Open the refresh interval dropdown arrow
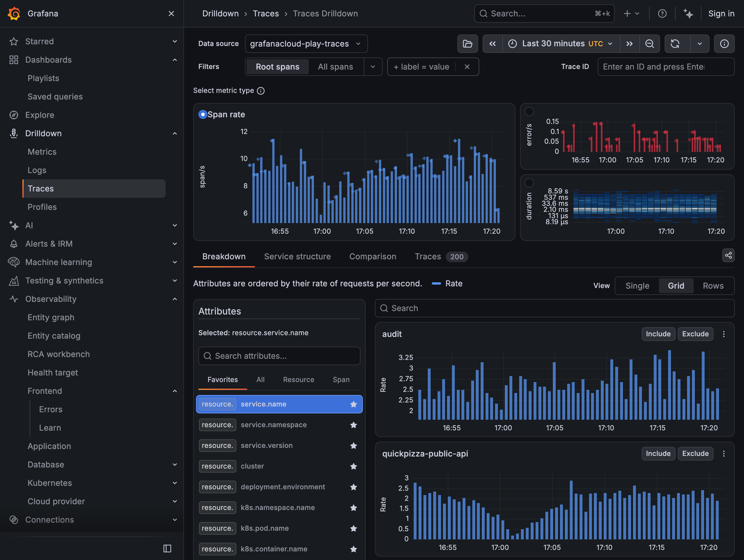 pos(700,44)
